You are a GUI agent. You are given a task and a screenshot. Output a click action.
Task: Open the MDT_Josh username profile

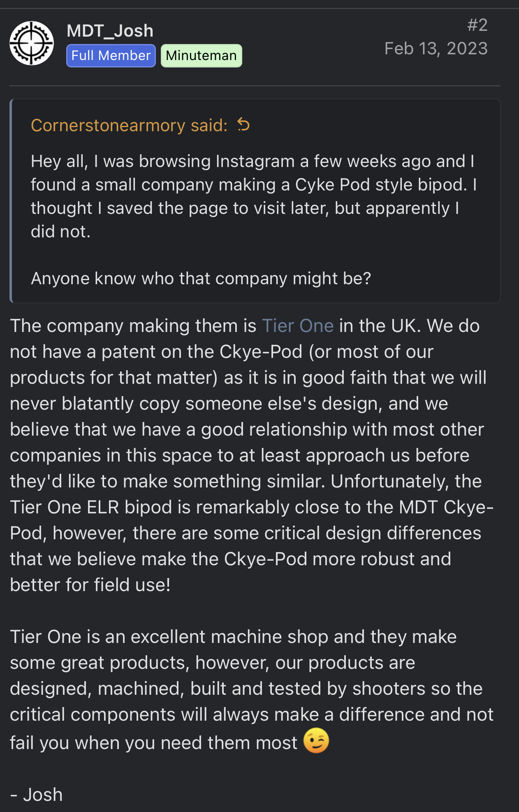click(110, 31)
